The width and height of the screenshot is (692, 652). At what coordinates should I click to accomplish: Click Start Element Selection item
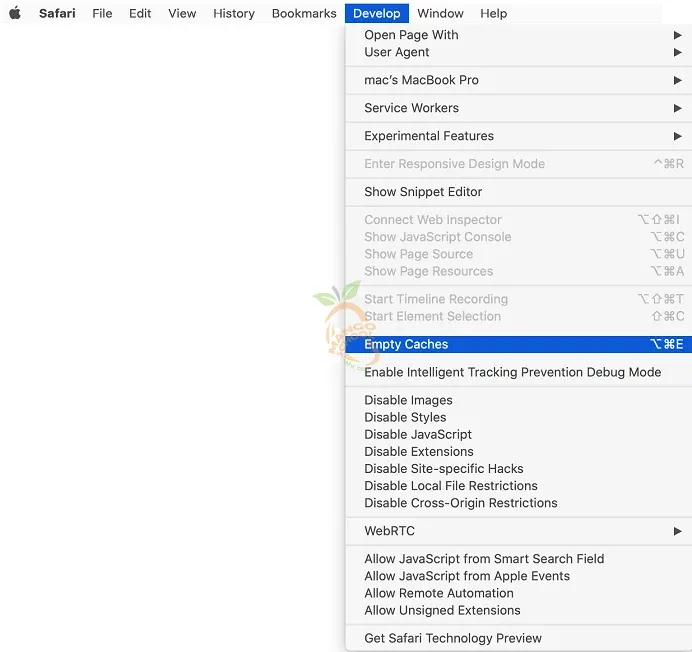[x=519, y=317]
